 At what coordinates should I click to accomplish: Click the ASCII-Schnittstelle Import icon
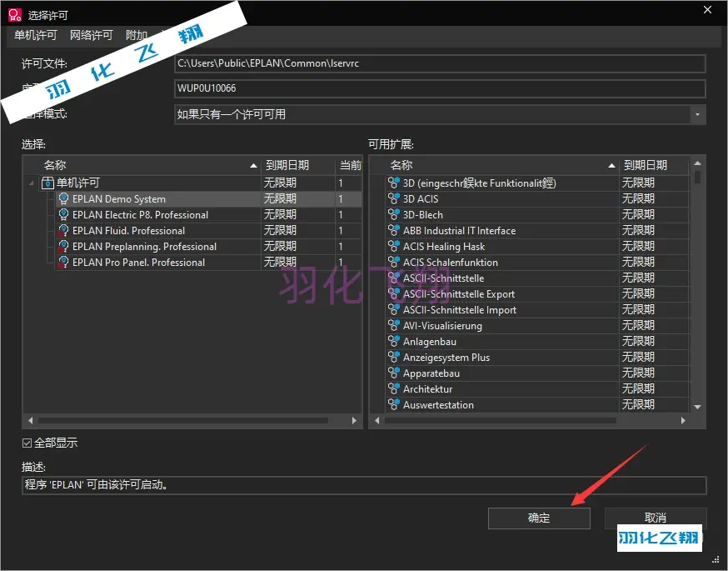tap(394, 309)
